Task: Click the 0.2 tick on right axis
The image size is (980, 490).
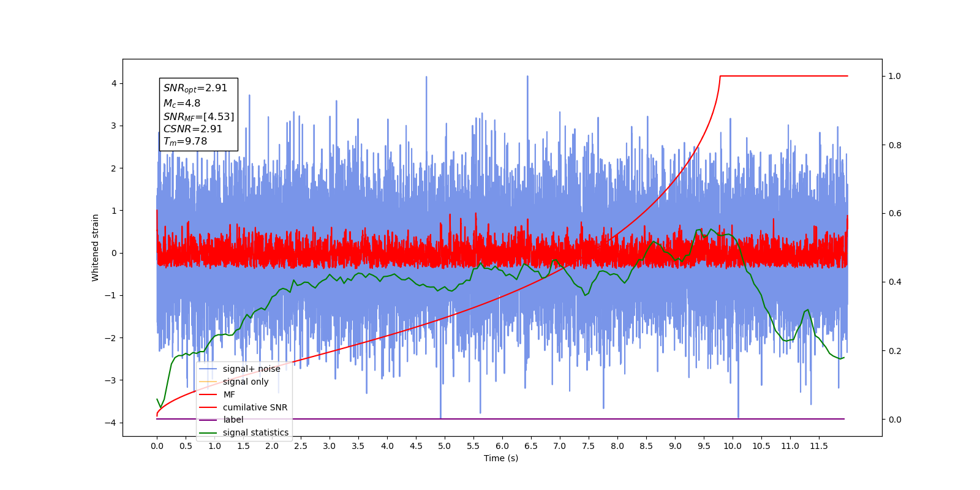Action: coord(895,351)
